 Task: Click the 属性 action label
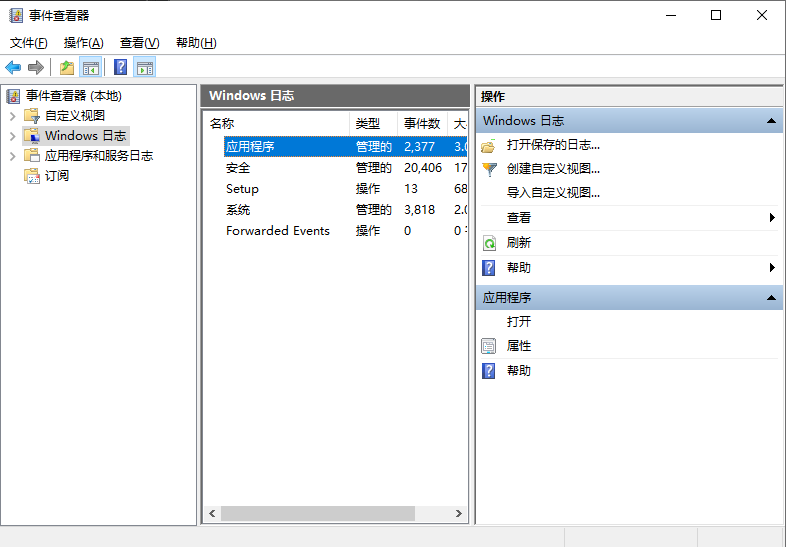(519, 346)
